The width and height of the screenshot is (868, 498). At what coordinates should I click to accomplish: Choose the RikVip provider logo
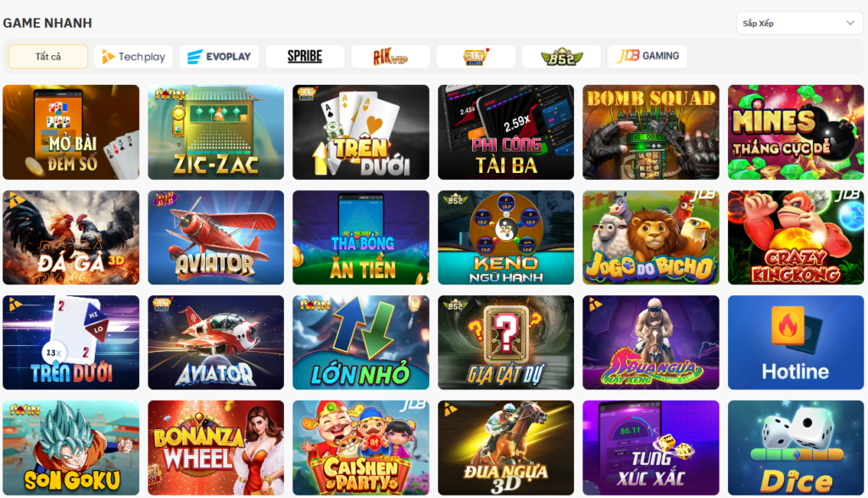(x=390, y=57)
